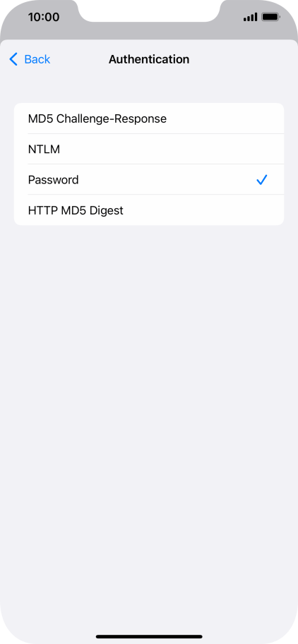The image size is (298, 644).
Task: Choose HTTP MD5 Digest authentication
Action: pyautogui.click(x=149, y=210)
